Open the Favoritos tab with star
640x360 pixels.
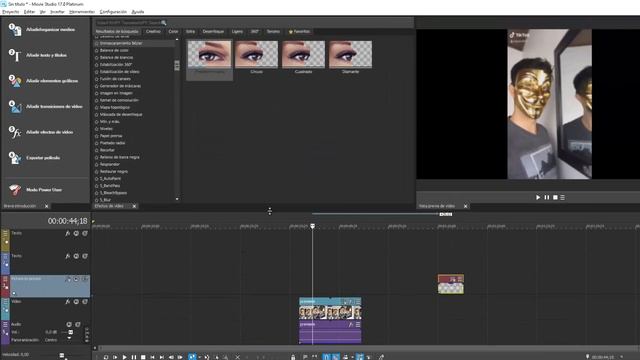pyautogui.click(x=299, y=31)
